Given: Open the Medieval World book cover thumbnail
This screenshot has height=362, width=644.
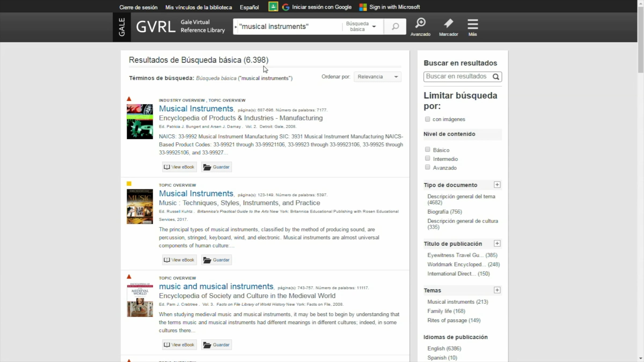Looking at the screenshot, I should tap(140, 300).
